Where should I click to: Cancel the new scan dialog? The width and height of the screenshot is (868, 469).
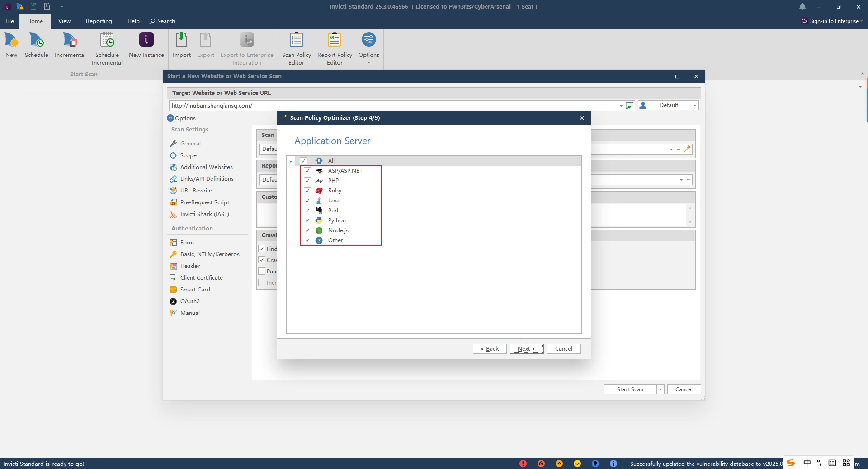pyautogui.click(x=684, y=389)
